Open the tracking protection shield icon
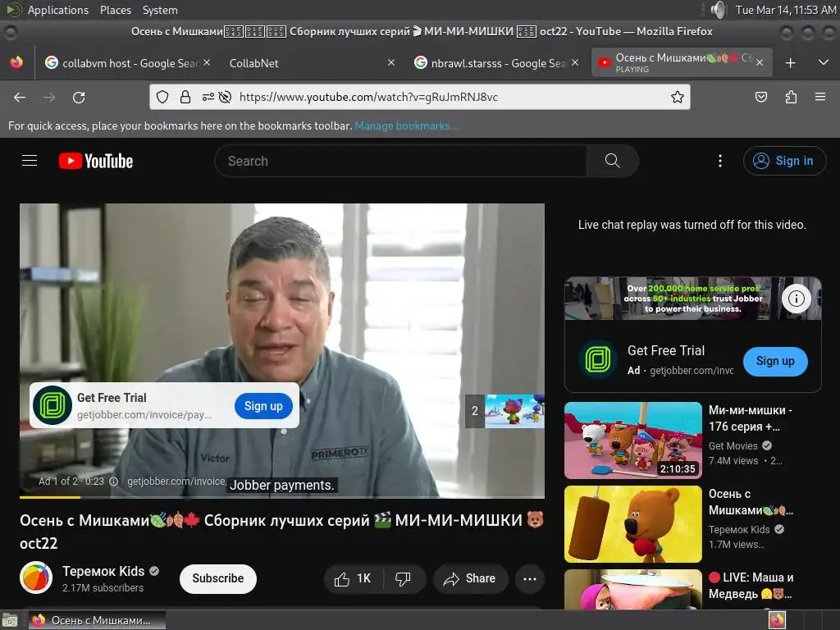Image resolution: width=840 pixels, height=630 pixels. click(162, 97)
